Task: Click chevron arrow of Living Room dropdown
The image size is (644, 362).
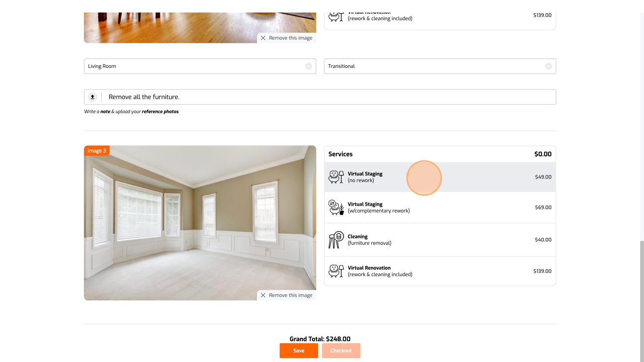Action: 308,66
